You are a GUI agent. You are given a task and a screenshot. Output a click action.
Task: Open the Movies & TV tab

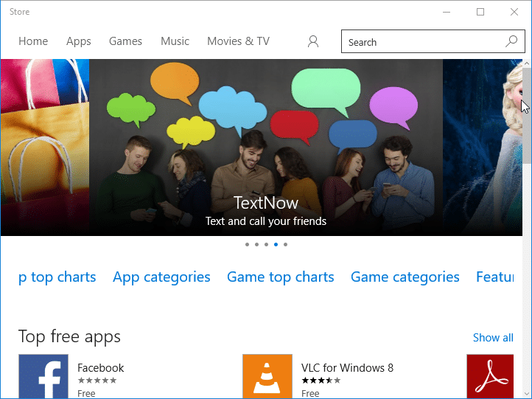pyautogui.click(x=238, y=41)
